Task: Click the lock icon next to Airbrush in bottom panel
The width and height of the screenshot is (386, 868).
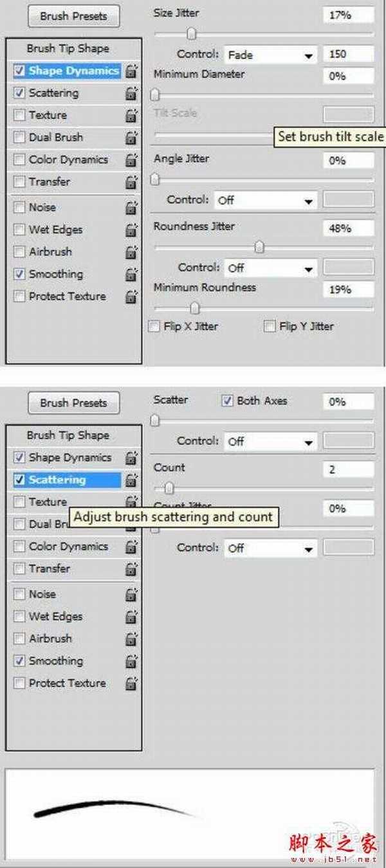Action: coord(132,639)
